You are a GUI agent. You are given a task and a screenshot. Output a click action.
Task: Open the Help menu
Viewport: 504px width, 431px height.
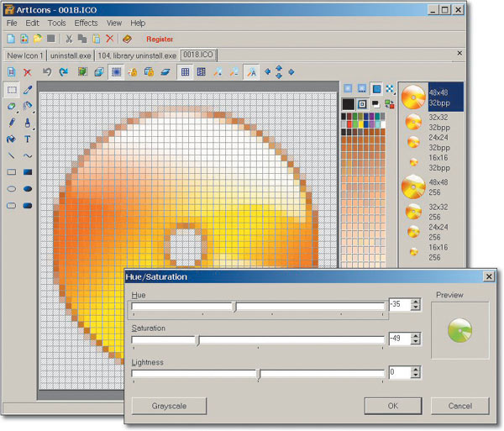click(x=138, y=24)
